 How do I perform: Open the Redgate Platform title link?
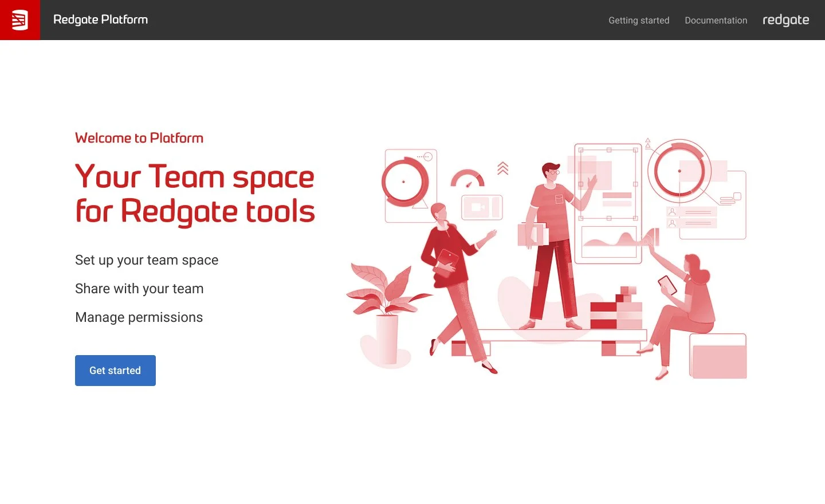(100, 20)
